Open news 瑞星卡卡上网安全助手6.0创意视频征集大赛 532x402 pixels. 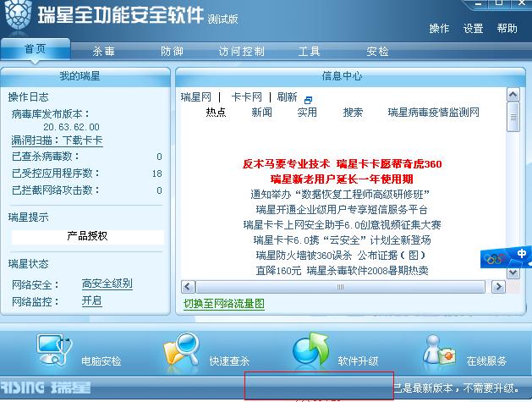point(342,225)
